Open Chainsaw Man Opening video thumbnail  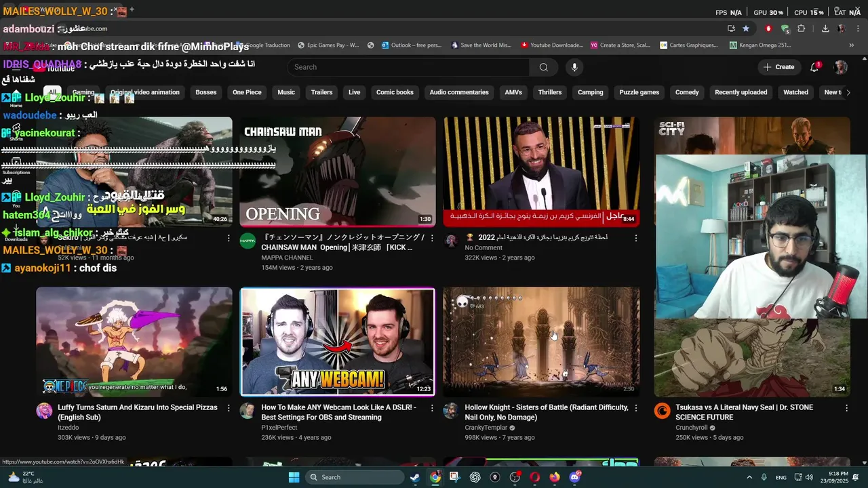pos(338,172)
